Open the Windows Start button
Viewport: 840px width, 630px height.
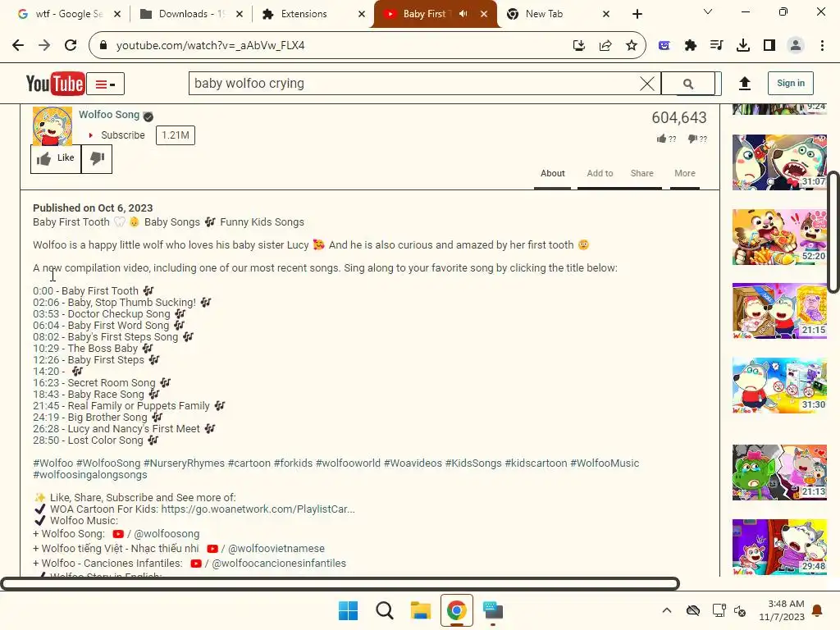[x=348, y=610]
